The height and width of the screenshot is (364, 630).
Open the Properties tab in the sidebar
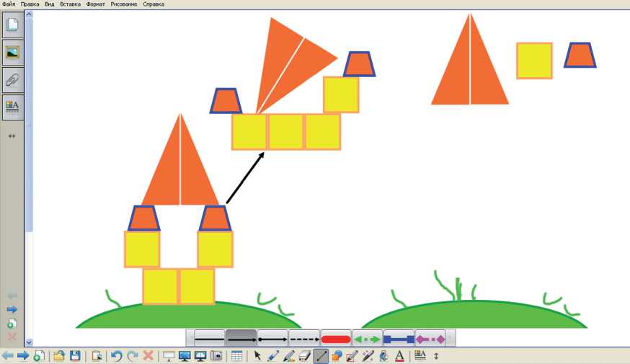[12, 107]
